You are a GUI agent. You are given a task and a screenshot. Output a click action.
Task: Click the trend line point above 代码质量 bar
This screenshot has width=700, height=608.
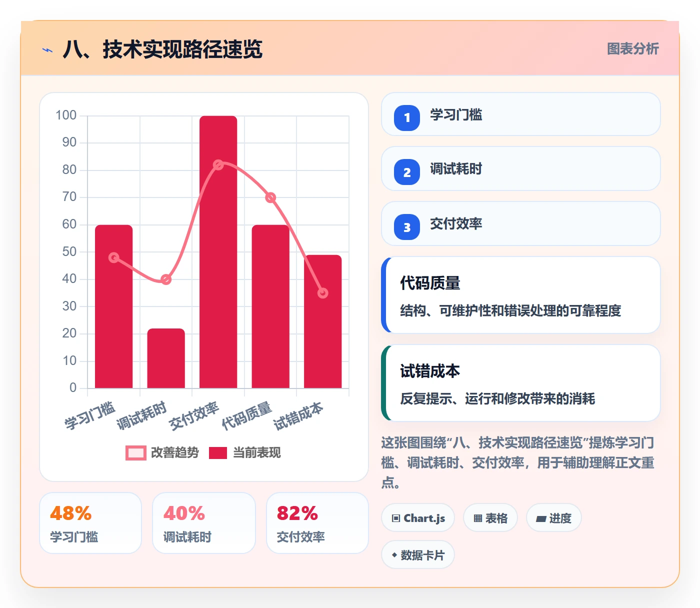pos(270,197)
